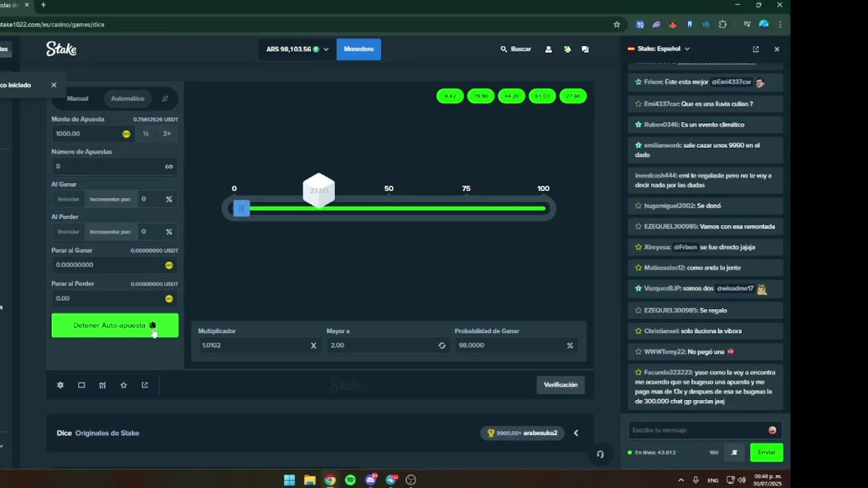868x488 pixels.
Task: Toggle the chat bubbles icon
Action: [585, 49]
